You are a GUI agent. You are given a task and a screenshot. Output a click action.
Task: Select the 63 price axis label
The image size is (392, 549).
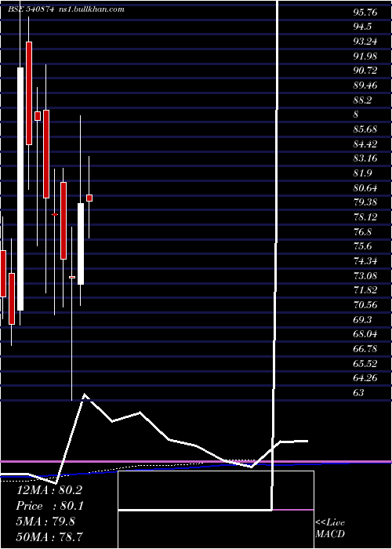[358, 393]
